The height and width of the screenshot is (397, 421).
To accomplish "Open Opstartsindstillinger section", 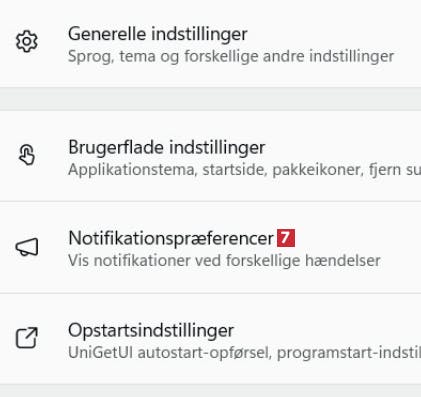I will 210,339.
